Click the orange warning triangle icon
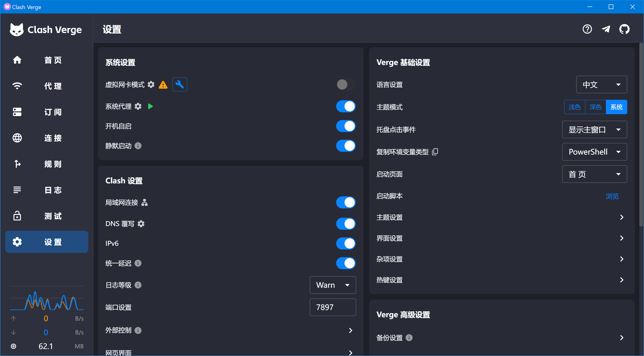 163,85
